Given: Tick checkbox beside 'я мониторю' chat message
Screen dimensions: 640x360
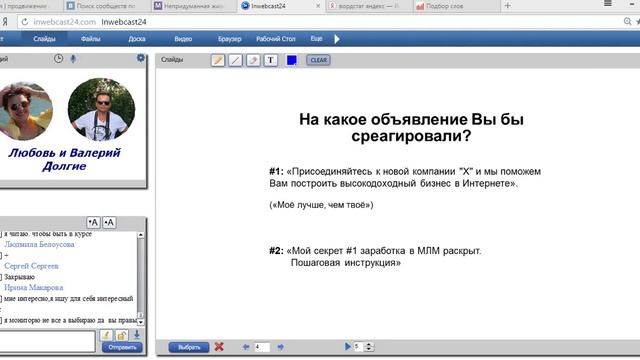Looking at the screenshot, I should pyautogui.click(x=0, y=320).
